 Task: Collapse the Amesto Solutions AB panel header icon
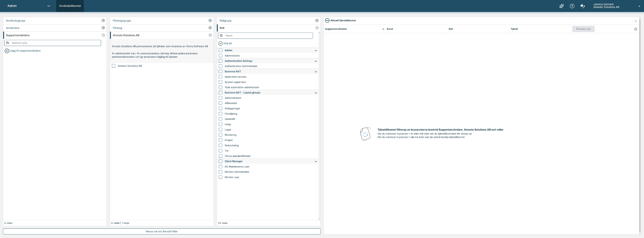210,35
